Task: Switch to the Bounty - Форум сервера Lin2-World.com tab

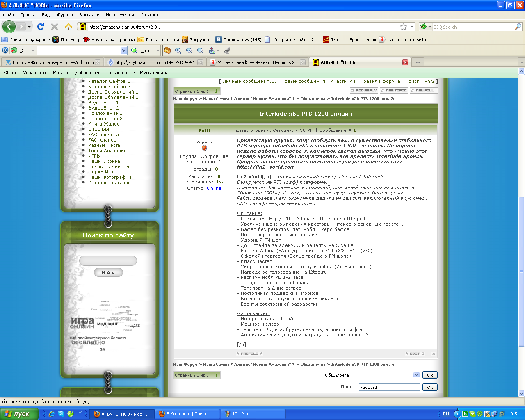Action: pyautogui.click(x=52, y=62)
